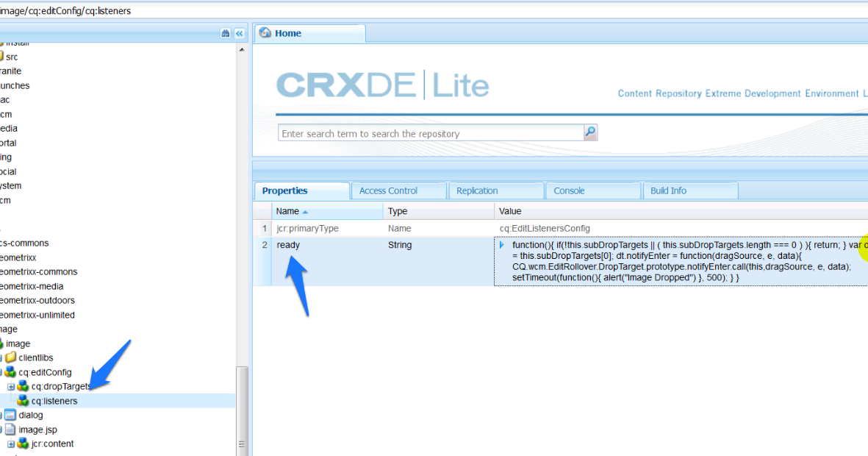
Task: Switch to the Properties tab
Action: pos(301,190)
